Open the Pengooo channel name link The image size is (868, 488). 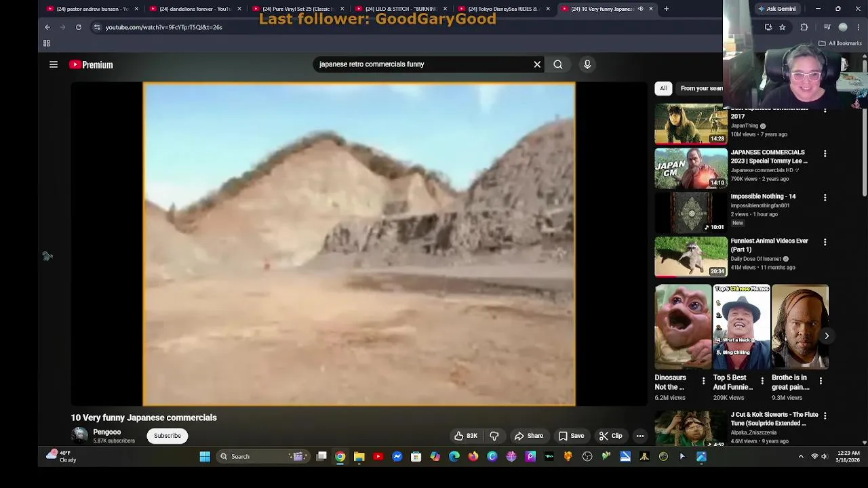(107, 432)
